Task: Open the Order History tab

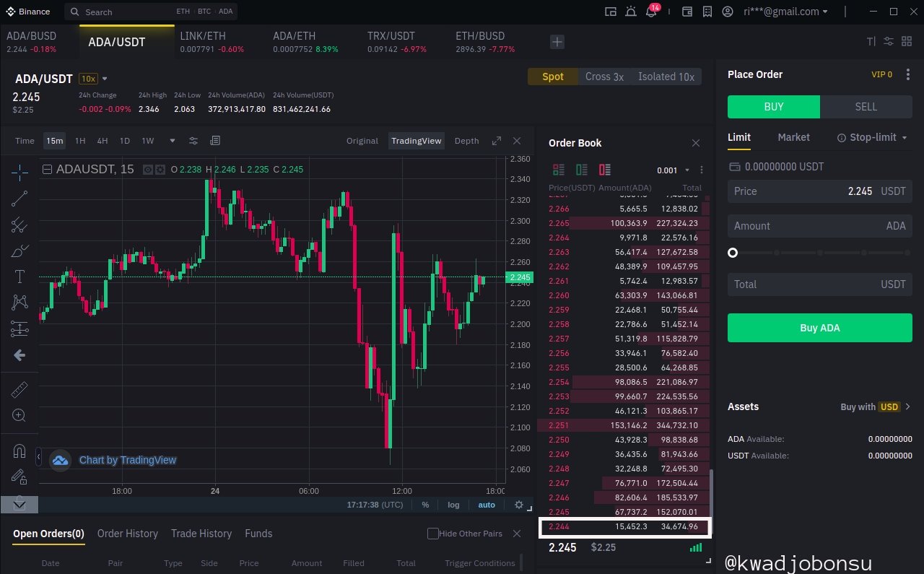Action: (127, 534)
